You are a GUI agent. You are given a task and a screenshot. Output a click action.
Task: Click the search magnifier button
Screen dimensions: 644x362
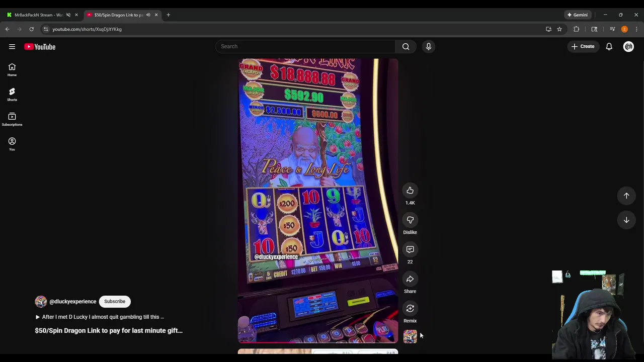406,47
